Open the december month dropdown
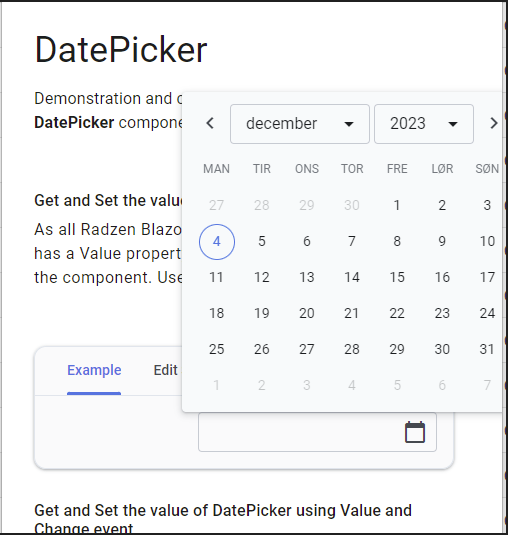The height and width of the screenshot is (535, 508). 300,124
